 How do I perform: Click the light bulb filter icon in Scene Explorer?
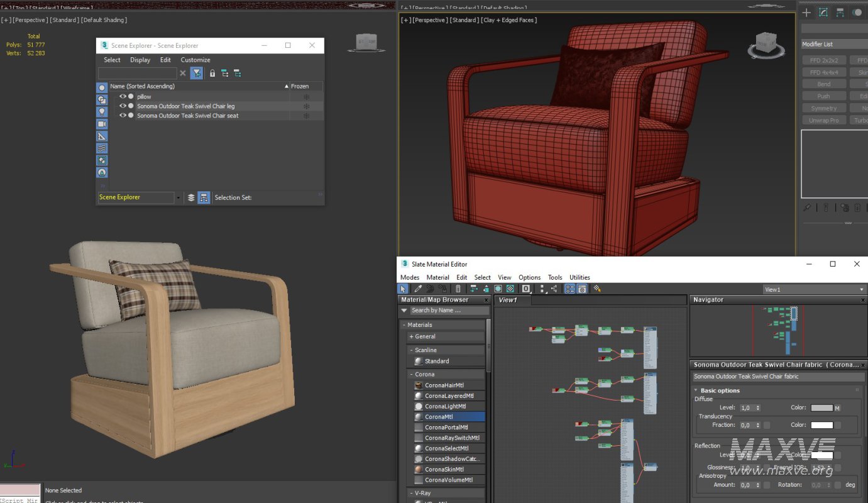pos(102,112)
